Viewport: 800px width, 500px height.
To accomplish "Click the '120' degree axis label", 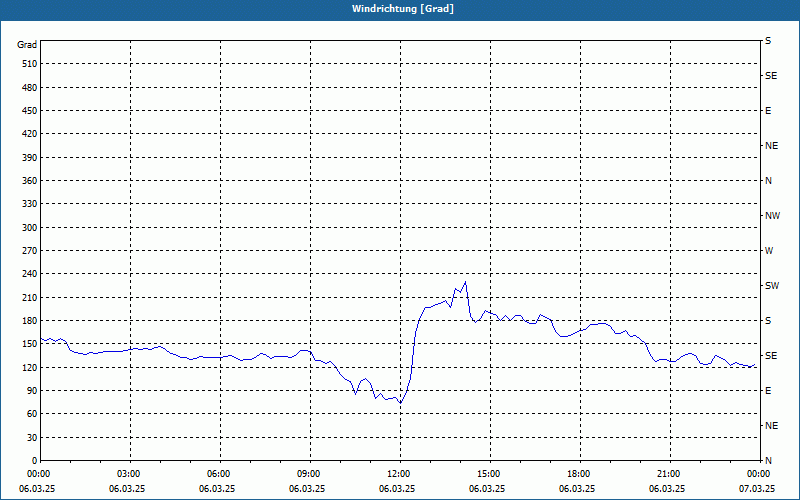I will 30,367.
